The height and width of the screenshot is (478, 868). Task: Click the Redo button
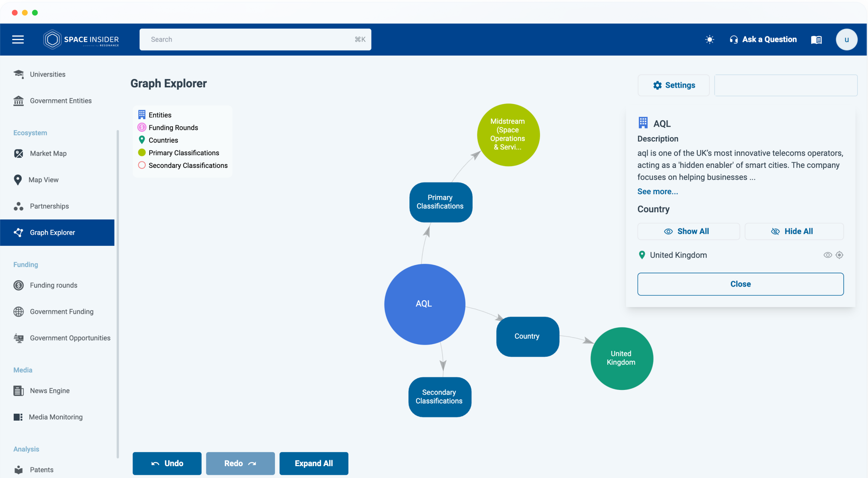[240, 463]
